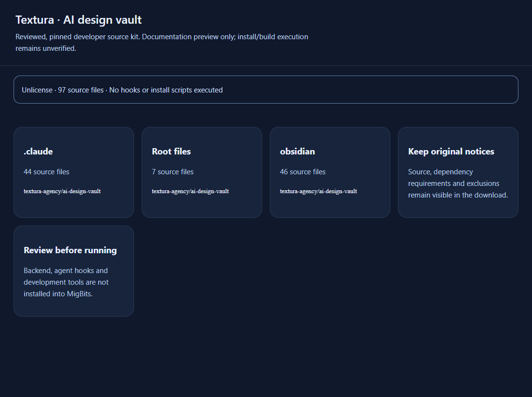Click repo path under obsidian heading
The height and width of the screenshot is (397, 532).
(319, 191)
